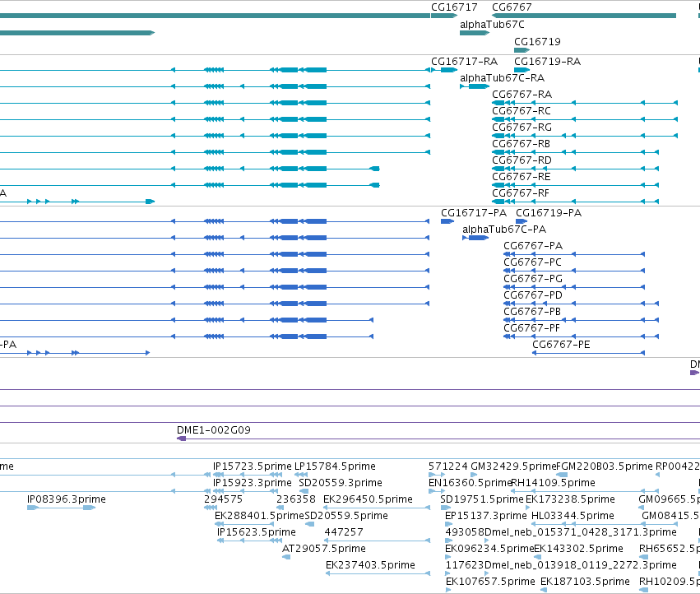Click transcript CG6767-RF
The height and width of the screenshot is (594, 700).
[x=520, y=193]
